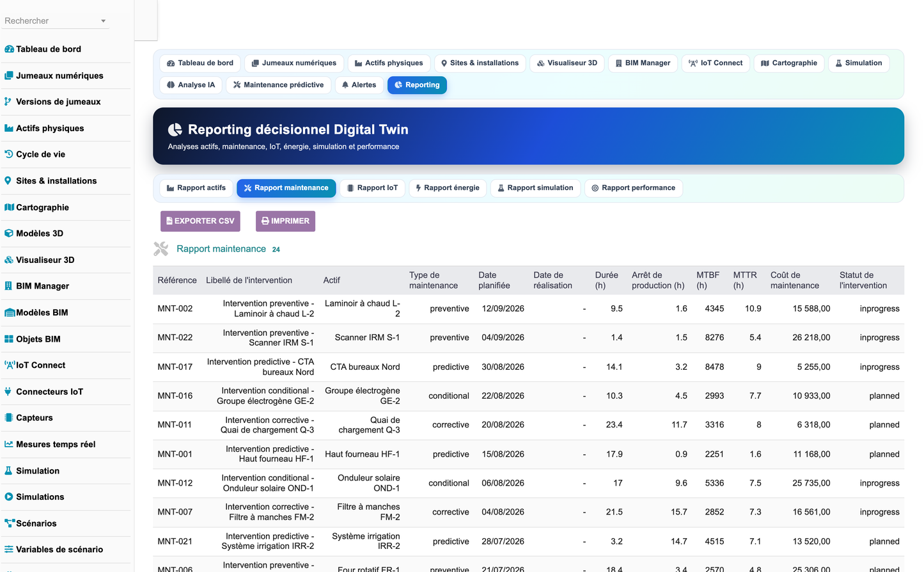This screenshot has width=924, height=572.
Task: Select the Maintenance prédictive tab
Action: 278,85
